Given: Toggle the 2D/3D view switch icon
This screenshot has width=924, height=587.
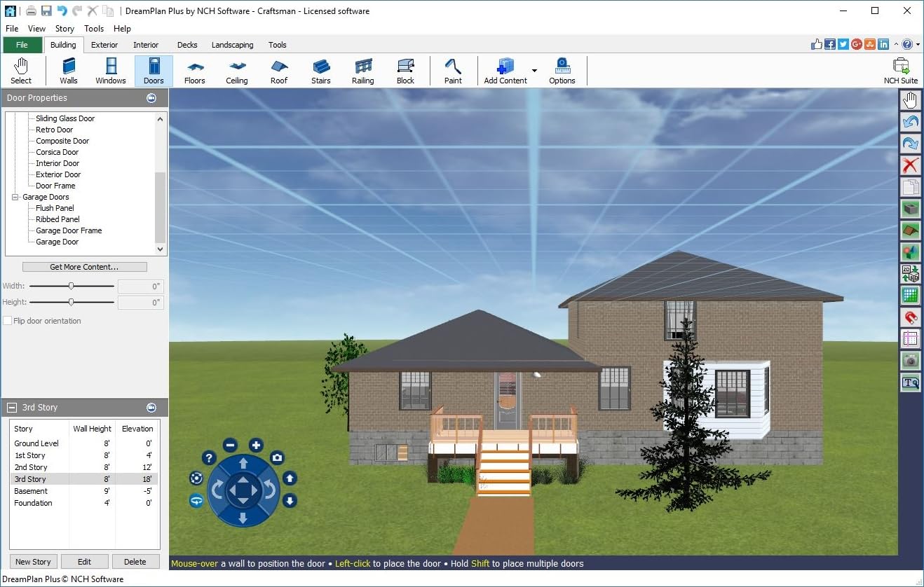Looking at the screenshot, I should click(910, 274).
